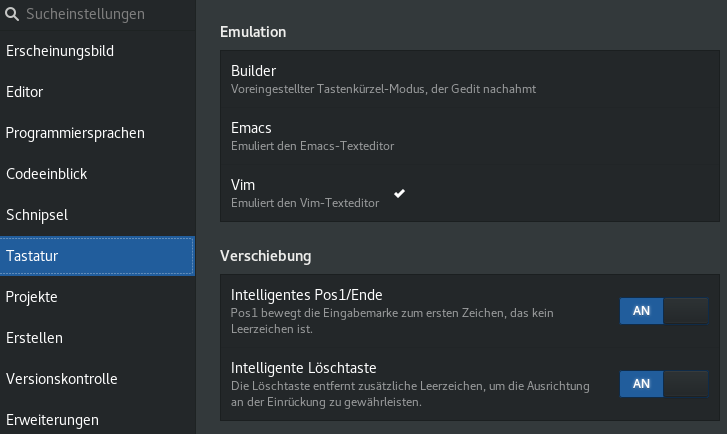
Task: Go to the Erweiterungen section
Action: (52, 419)
